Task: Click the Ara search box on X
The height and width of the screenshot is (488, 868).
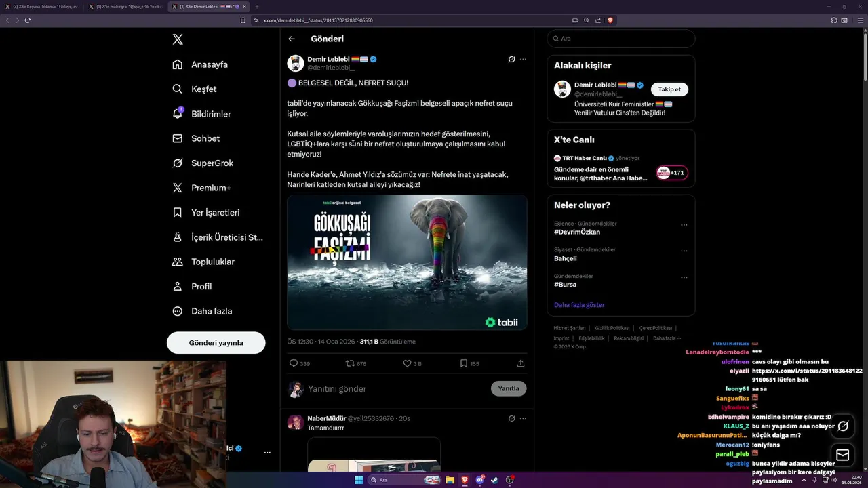Action: coord(621,39)
